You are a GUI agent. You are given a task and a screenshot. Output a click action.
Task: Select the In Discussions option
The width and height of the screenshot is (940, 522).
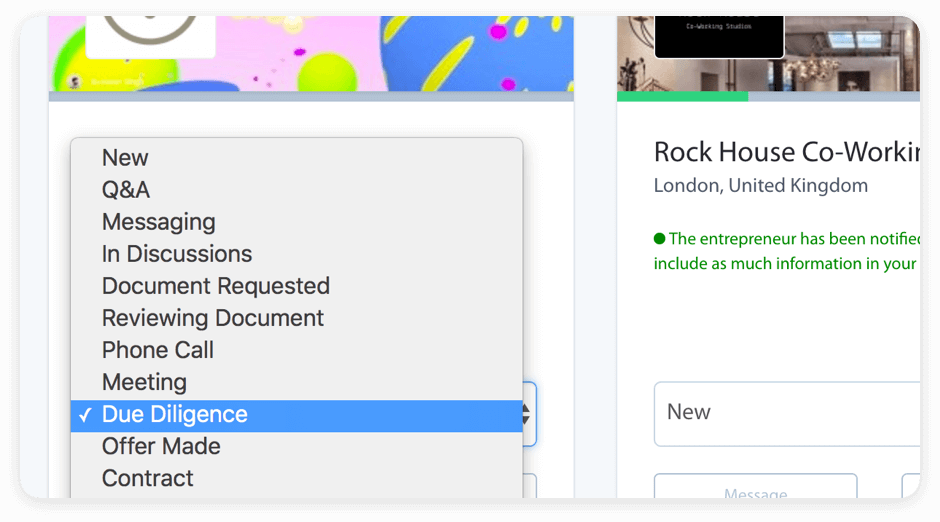click(177, 254)
